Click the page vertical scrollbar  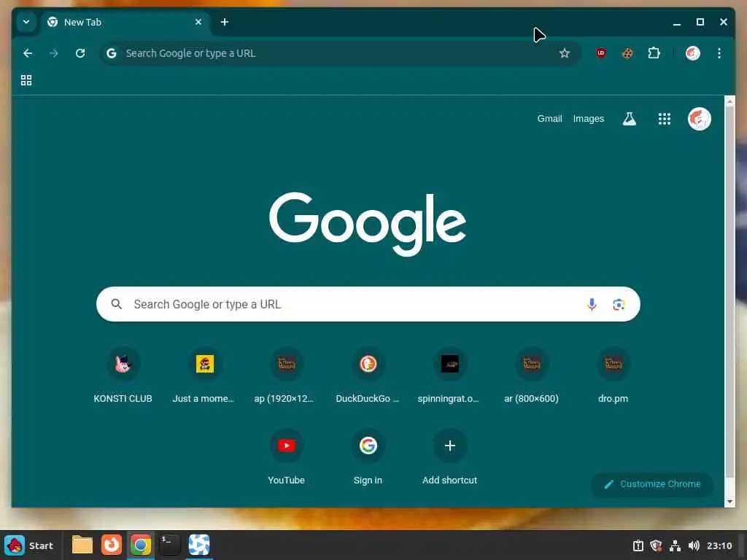pyautogui.click(x=729, y=290)
